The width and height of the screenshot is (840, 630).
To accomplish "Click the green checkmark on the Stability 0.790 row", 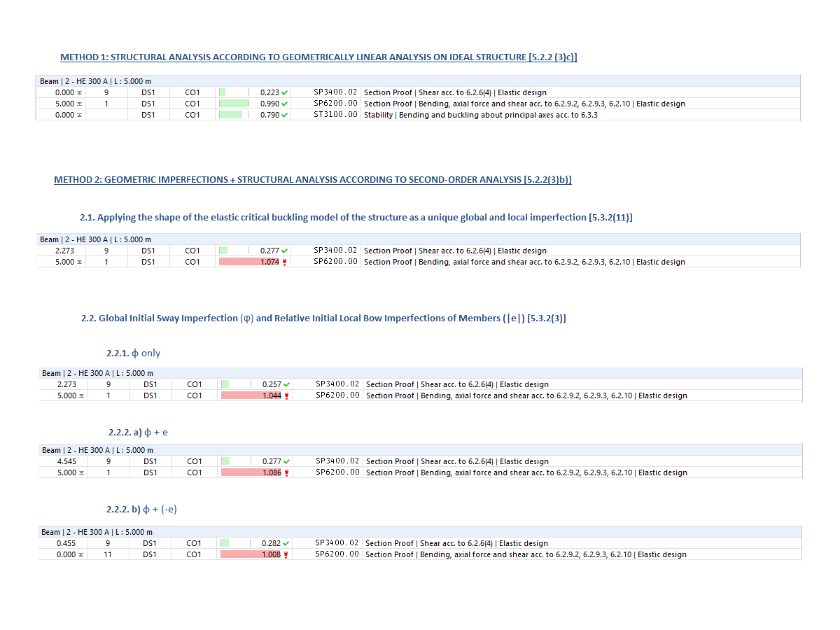I will coord(283,115).
